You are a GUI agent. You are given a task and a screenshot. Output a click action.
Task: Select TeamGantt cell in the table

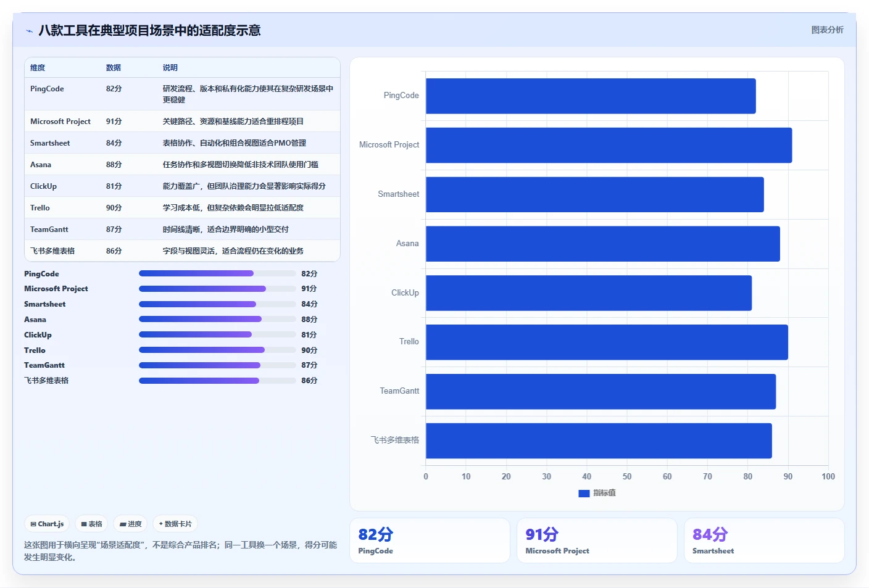pos(49,230)
